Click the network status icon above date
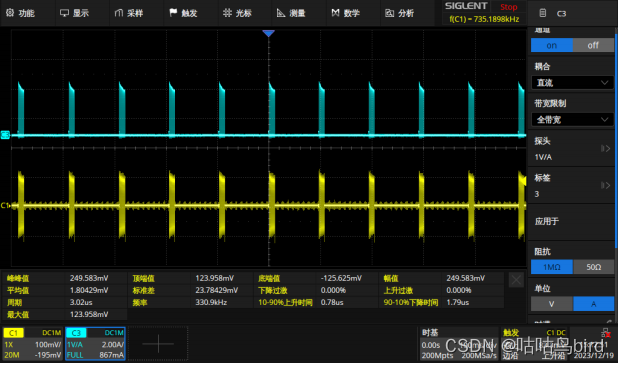Image resolution: width=619 pixels, height=365 pixels. click(x=606, y=333)
